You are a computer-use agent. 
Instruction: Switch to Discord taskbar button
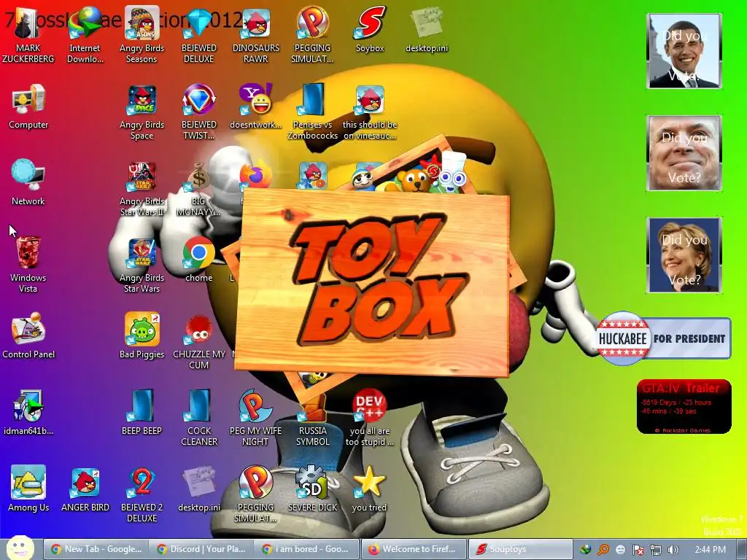coord(201,549)
